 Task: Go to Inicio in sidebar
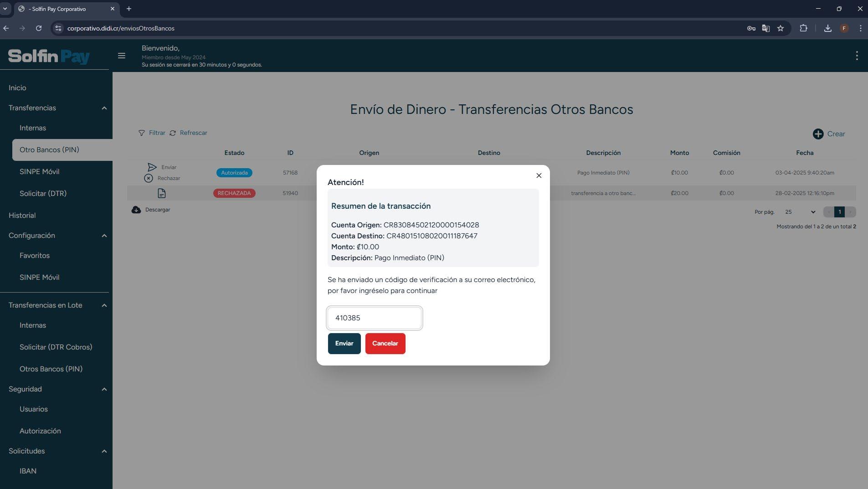pyautogui.click(x=17, y=88)
